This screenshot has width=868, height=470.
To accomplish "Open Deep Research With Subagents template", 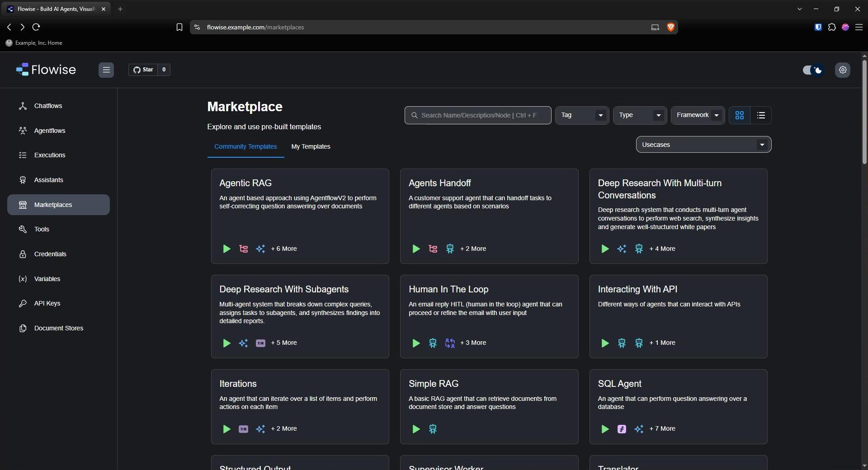I will pyautogui.click(x=300, y=316).
